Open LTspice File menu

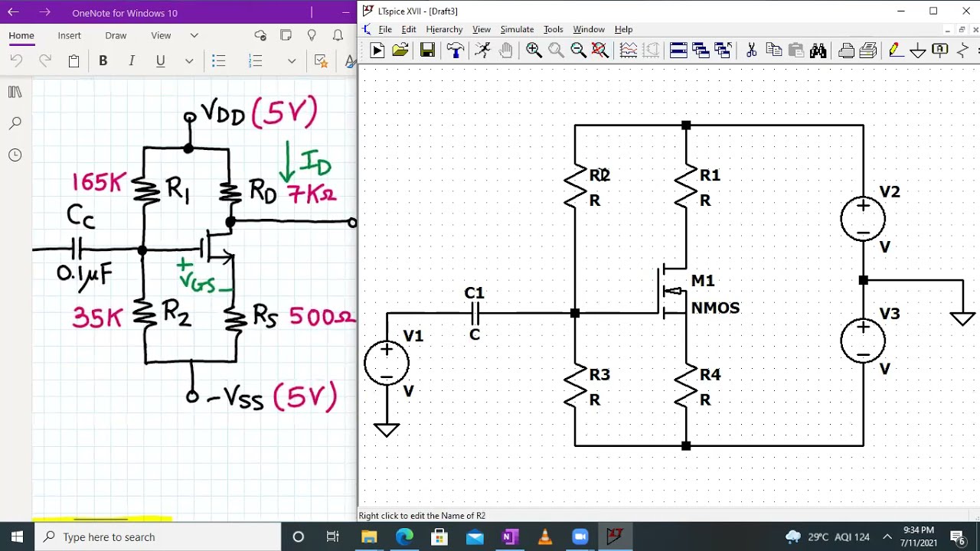pyautogui.click(x=385, y=29)
